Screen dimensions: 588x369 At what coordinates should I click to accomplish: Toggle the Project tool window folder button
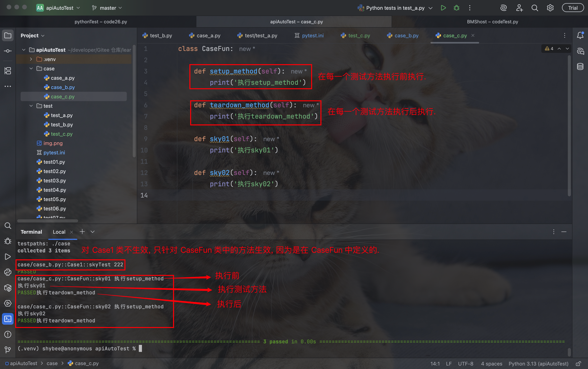[x=8, y=36]
